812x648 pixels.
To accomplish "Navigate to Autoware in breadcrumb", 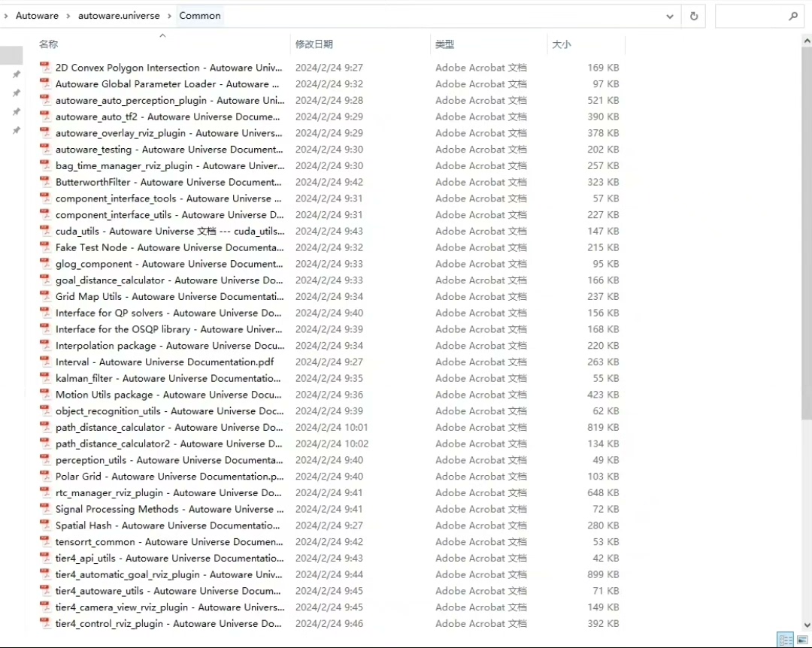I will 38,16.
